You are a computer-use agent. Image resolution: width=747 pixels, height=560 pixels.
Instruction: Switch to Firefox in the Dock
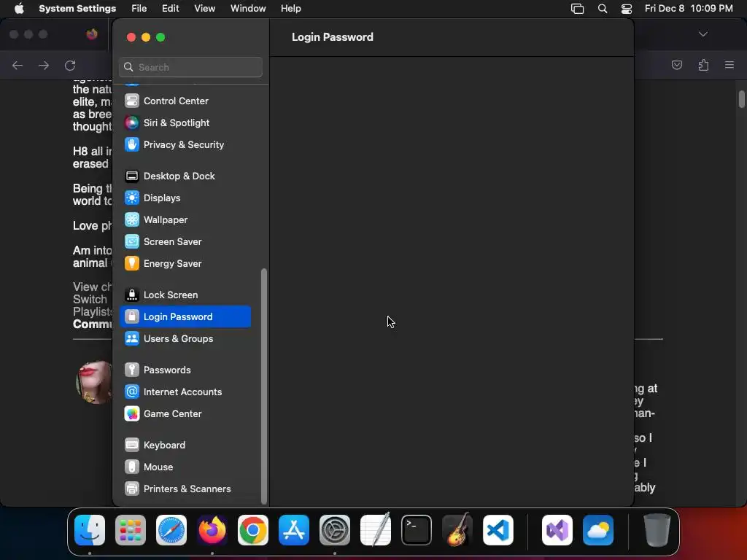(x=212, y=530)
